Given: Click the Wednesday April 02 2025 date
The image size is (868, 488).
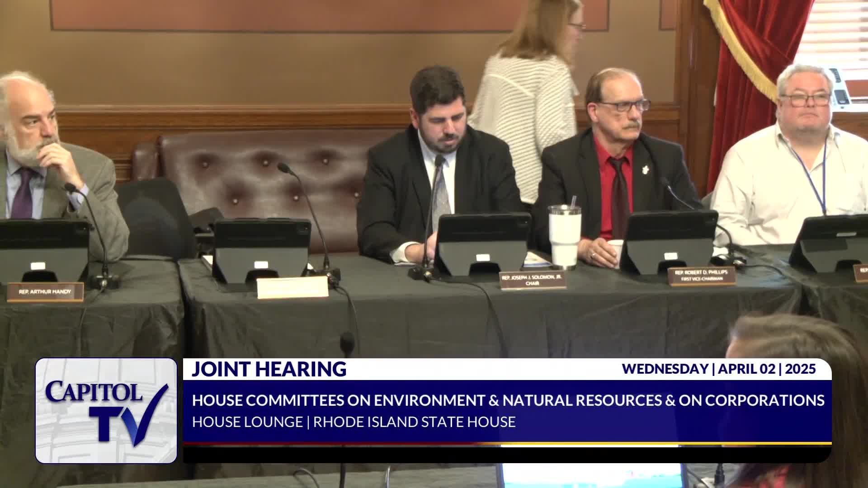Looking at the screenshot, I should tap(718, 369).
